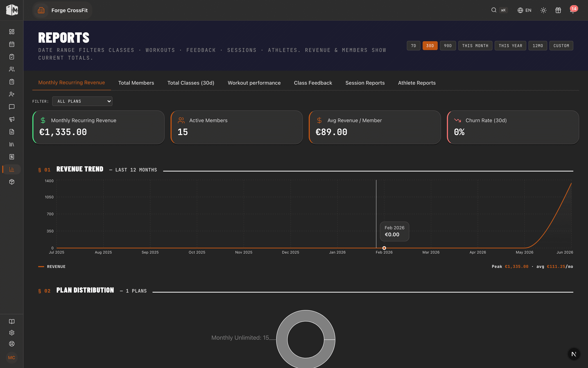Open the lifebuoy support sidebar icon

tap(12, 344)
